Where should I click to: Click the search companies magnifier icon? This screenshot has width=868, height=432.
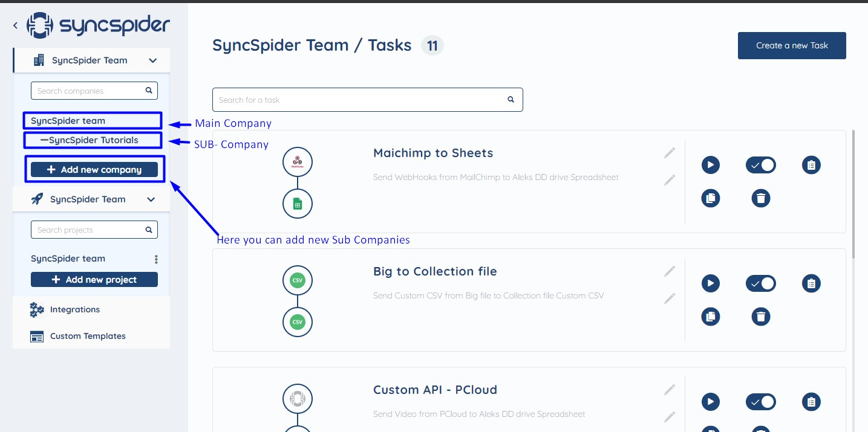pyautogui.click(x=149, y=91)
